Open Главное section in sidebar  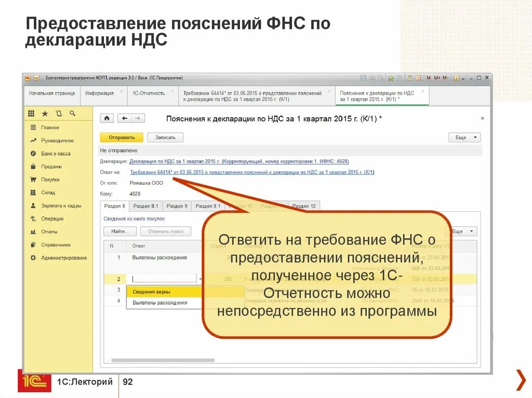50,128
